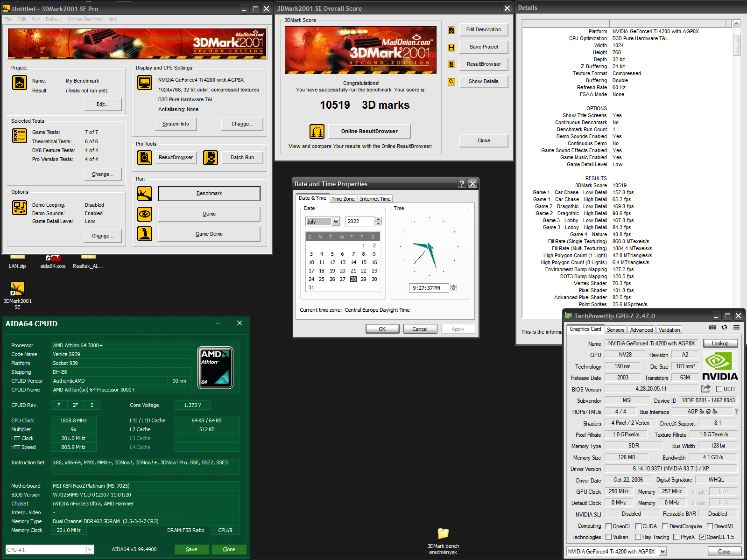Click the Online ResultBrowser button

pyautogui.click(x=369, y=132)
